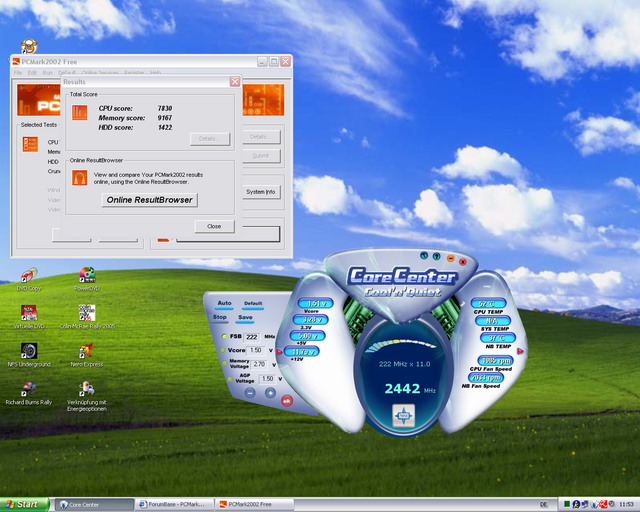Select the Memory Voltage radio button
The width and height of the screenshot is (640, 512).
pos(224,363)
